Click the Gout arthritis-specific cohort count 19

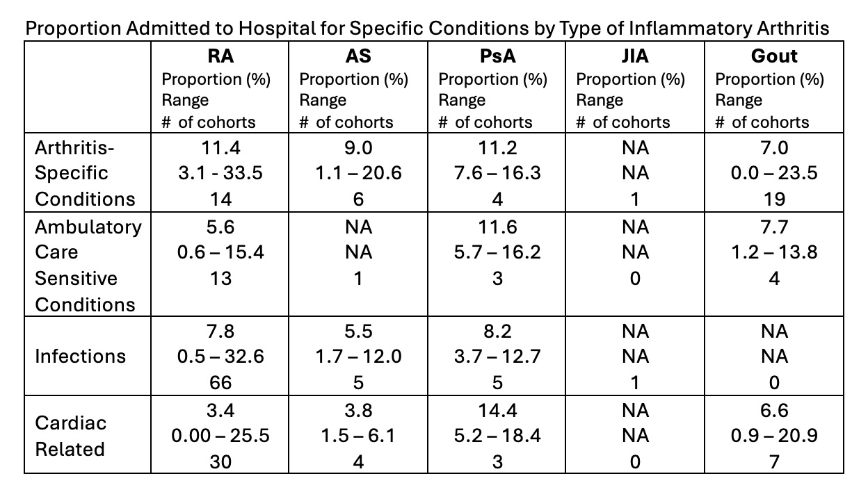click(x=774, y=199)
